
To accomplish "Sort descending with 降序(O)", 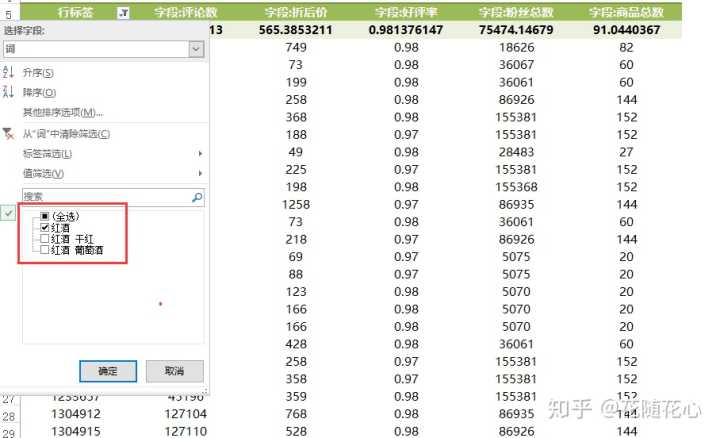I will (39, 92).
